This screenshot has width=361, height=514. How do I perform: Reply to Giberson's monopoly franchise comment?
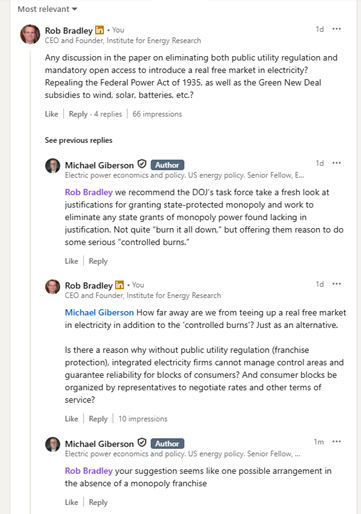pyautogui.click(x=98, y=502)
